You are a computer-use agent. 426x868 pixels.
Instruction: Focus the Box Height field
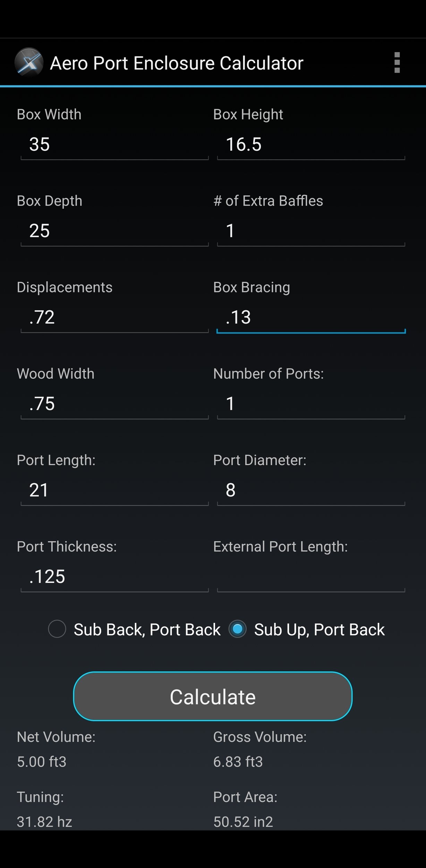point(311,144)
